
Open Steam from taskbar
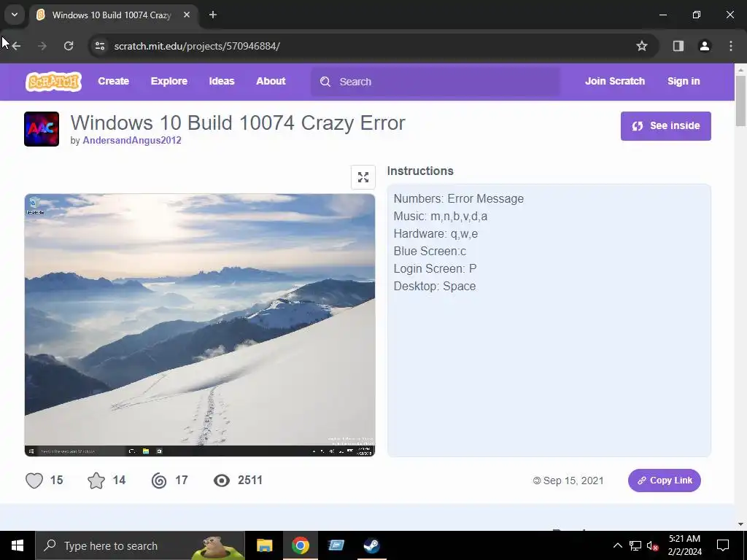[371, 545]
